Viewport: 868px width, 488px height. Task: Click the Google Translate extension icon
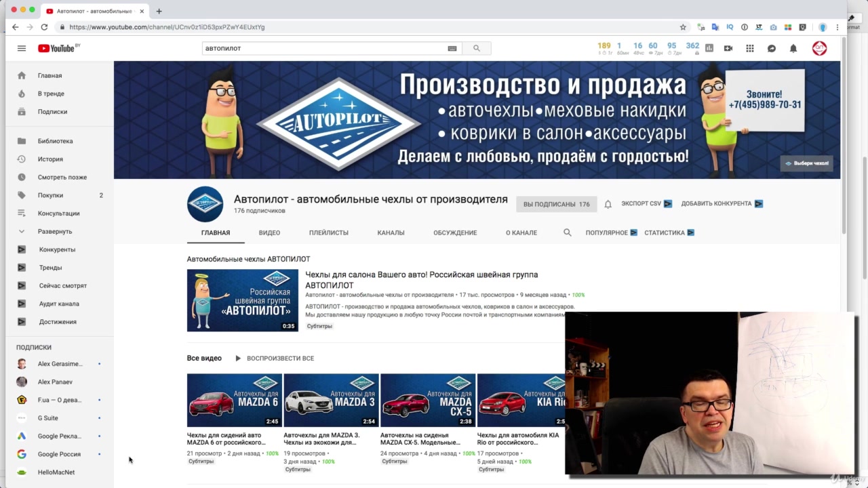point(715,27)
